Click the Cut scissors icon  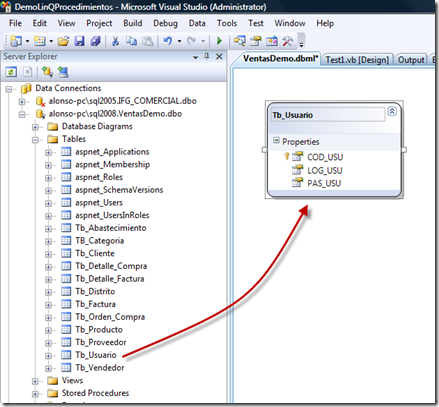coord(115,41)
